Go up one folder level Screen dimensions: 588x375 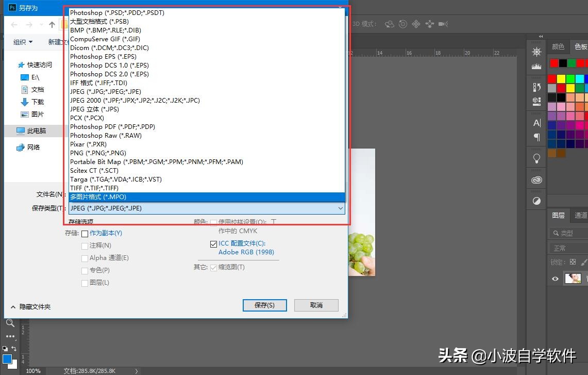point(52,25)
